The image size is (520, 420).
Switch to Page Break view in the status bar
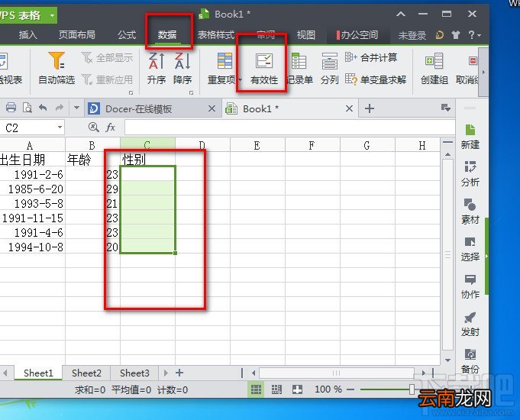click(276, 389)
